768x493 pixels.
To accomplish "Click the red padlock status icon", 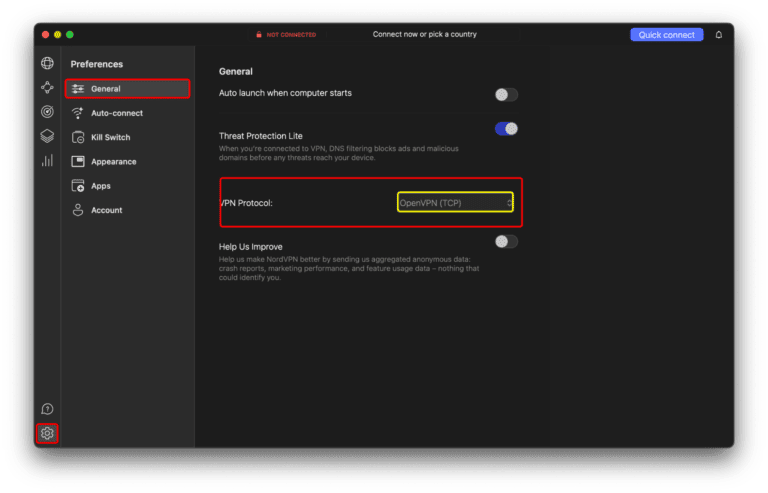I will tap(259, 35).
